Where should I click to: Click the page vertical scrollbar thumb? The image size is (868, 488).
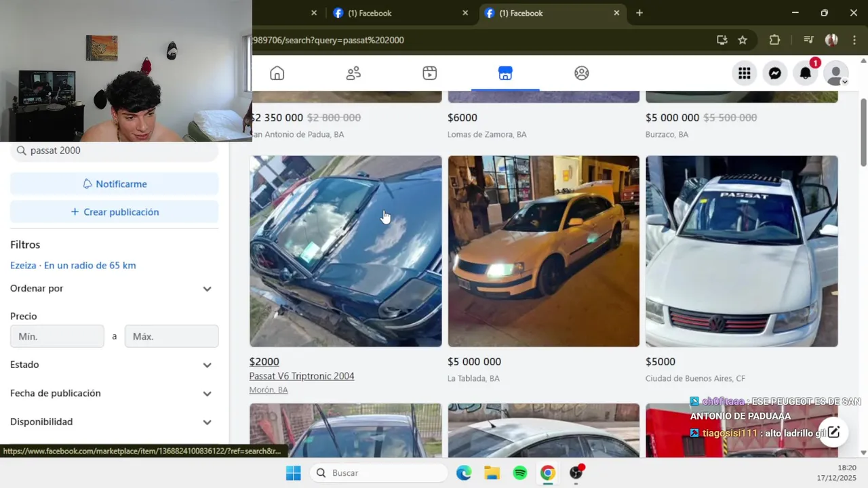point(863,132)
